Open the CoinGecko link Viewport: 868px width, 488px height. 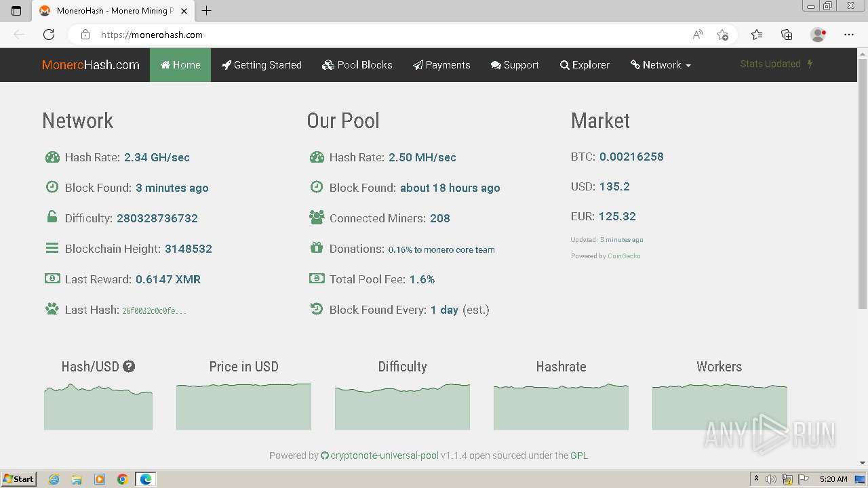[624, 256]
